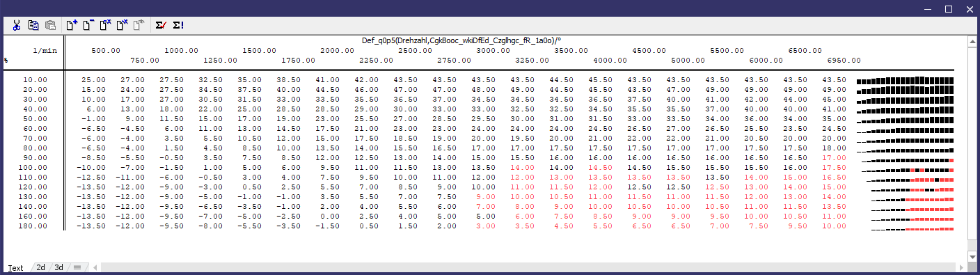Click the subtract offset (page minus) icon
Screen dimensions: 980x275
(88, 25)
